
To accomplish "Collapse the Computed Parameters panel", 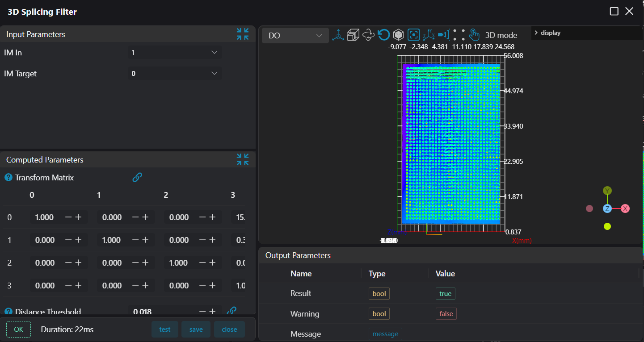I will tap(243, 159).
